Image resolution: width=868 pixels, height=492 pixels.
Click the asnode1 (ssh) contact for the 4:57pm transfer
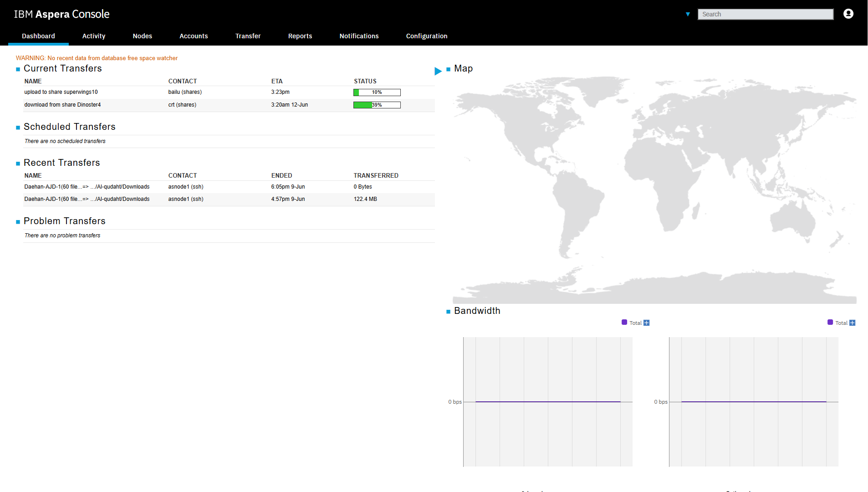(186, 199)
